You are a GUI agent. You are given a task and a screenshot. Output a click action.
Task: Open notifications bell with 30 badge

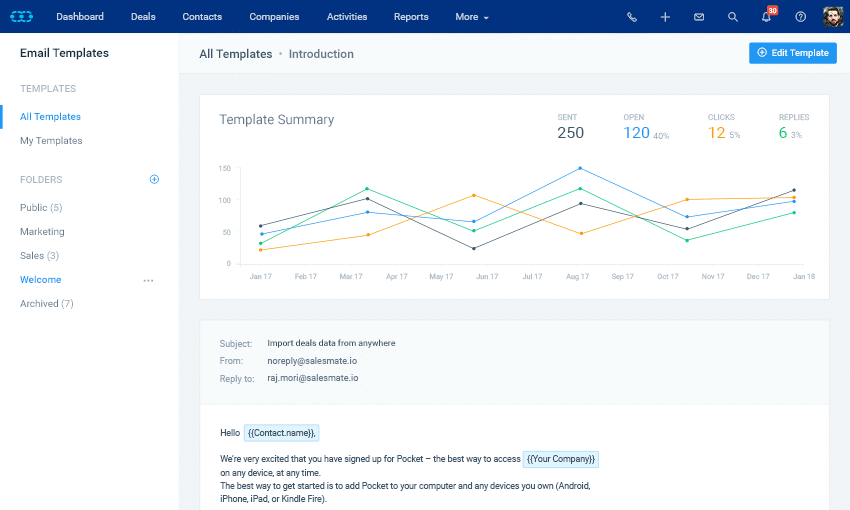coord(768,15)
